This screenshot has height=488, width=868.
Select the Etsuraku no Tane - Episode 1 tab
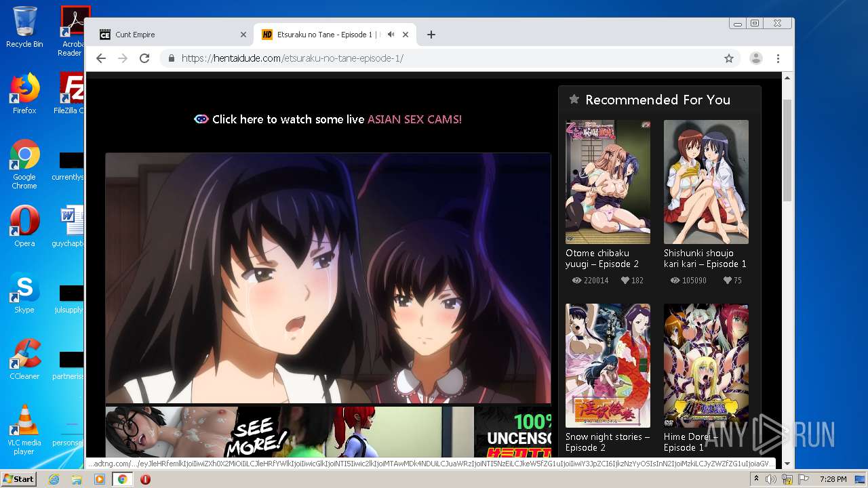[x=335, y=35]
